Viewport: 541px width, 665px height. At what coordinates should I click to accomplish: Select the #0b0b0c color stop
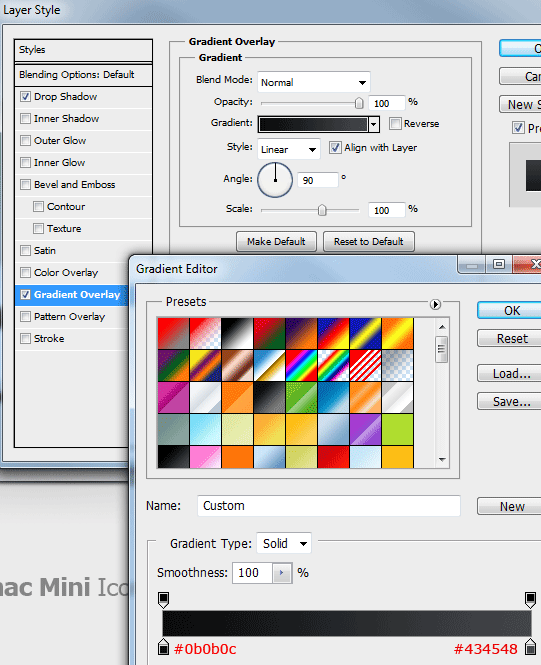click(164, 646)
